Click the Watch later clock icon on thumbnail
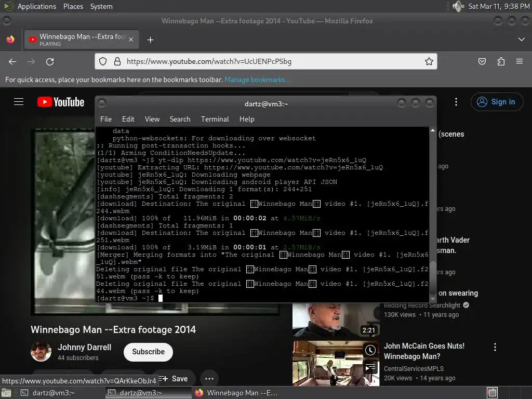 pos(370,350)
